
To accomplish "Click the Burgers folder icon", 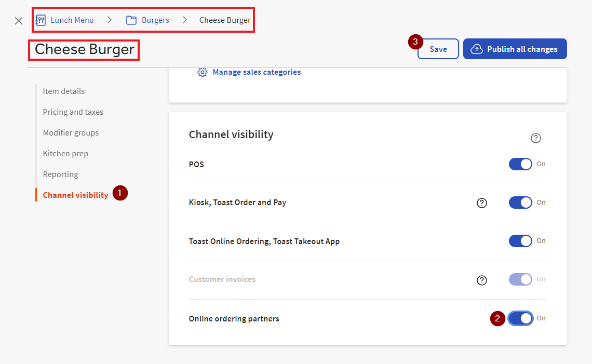I will (131, 20).
